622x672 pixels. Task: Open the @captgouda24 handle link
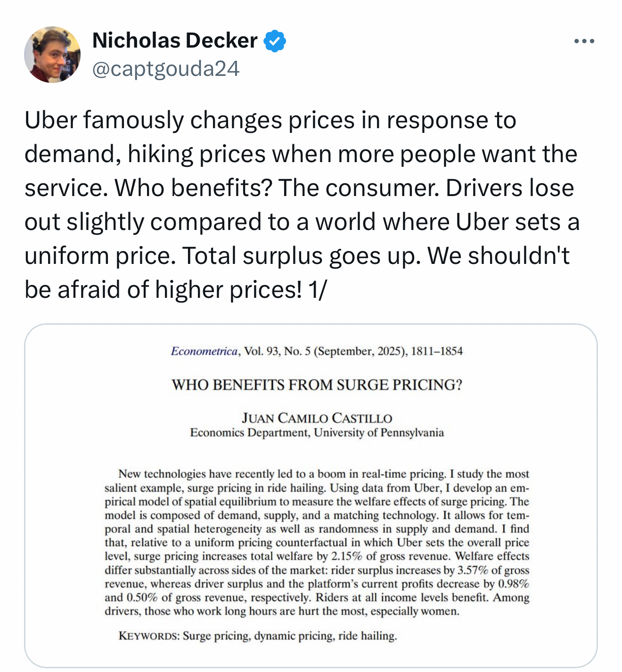[x=166, y=69]
